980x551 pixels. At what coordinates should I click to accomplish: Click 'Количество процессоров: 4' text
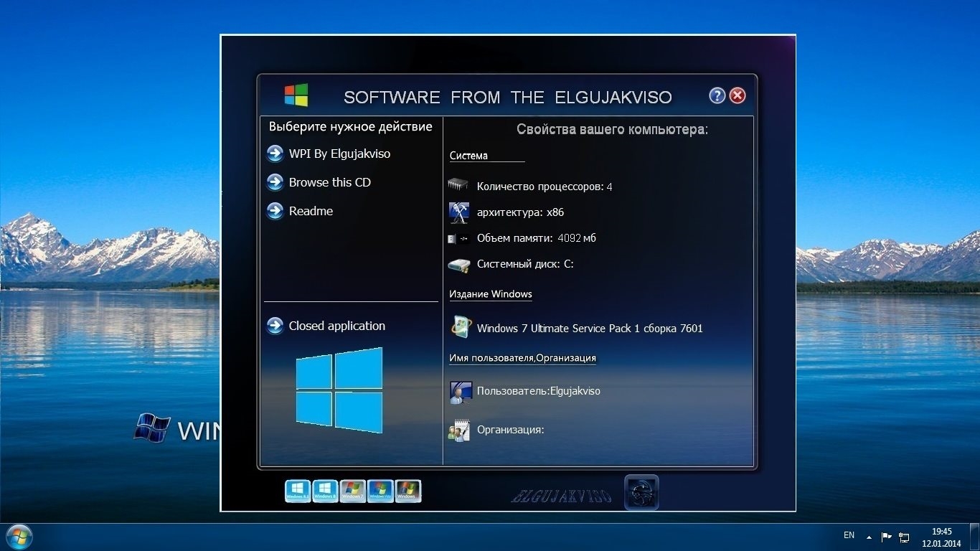tap(545, 187)
